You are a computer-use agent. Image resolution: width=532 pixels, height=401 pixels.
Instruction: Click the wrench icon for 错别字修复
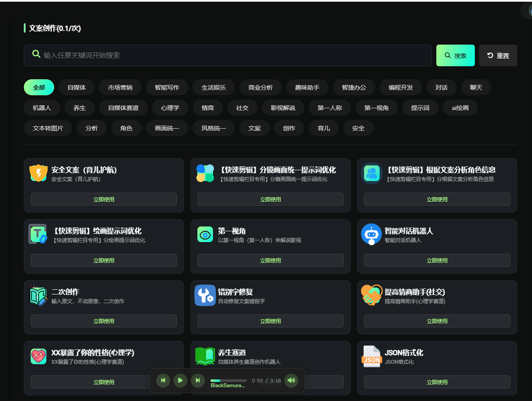[x=205, y=295]
